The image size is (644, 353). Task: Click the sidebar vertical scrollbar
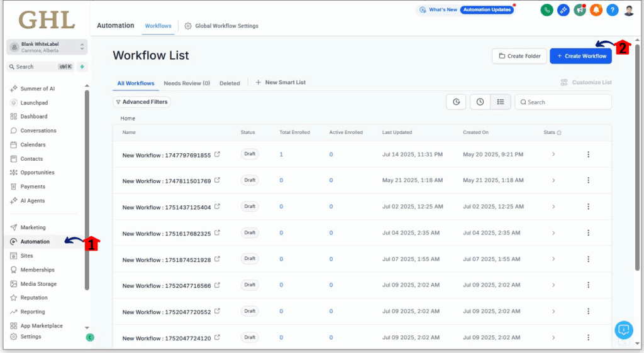point(87,190)
